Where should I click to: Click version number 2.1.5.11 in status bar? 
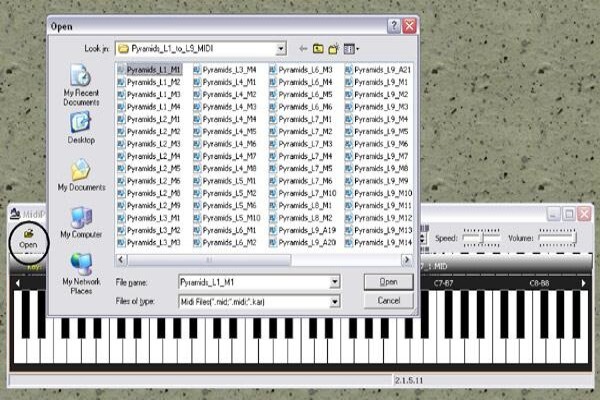tap(409, 380)
